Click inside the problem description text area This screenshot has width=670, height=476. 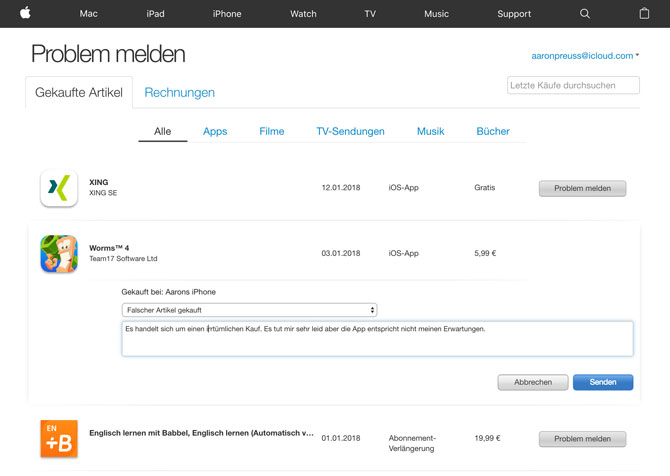(x=377, y=339)
